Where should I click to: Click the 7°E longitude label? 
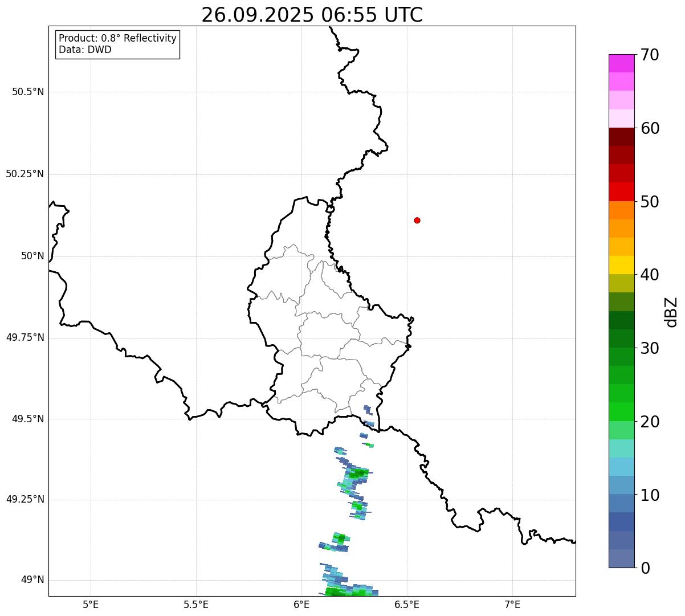click(512, 604)
